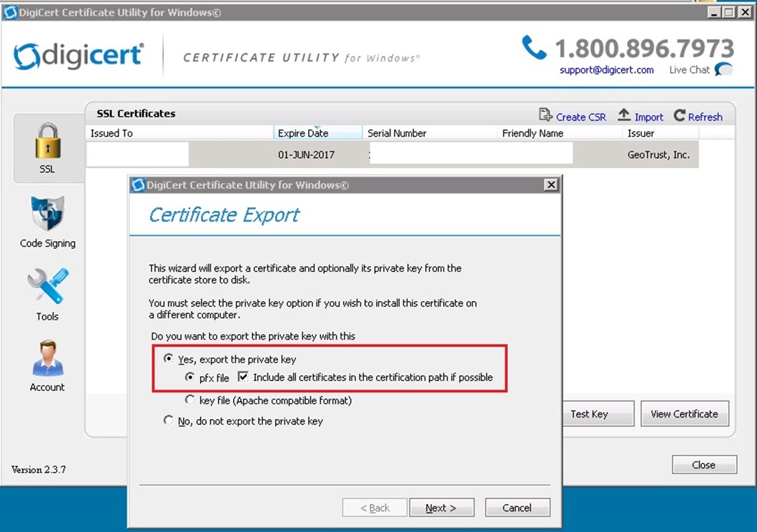757x532 pixels.
Task: Click the disabled Back button
Action: pos(375,508)
